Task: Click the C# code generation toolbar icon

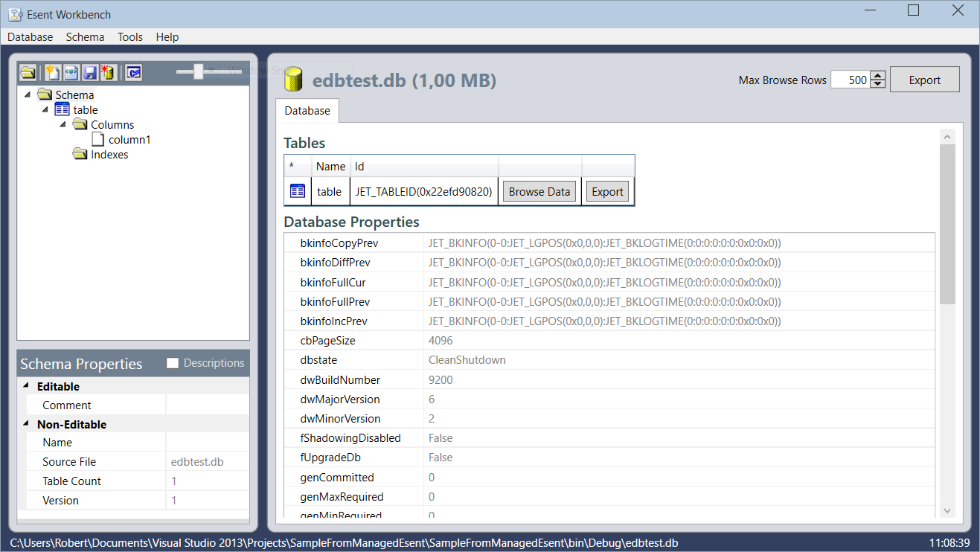Action: click(x=134, y=72)
